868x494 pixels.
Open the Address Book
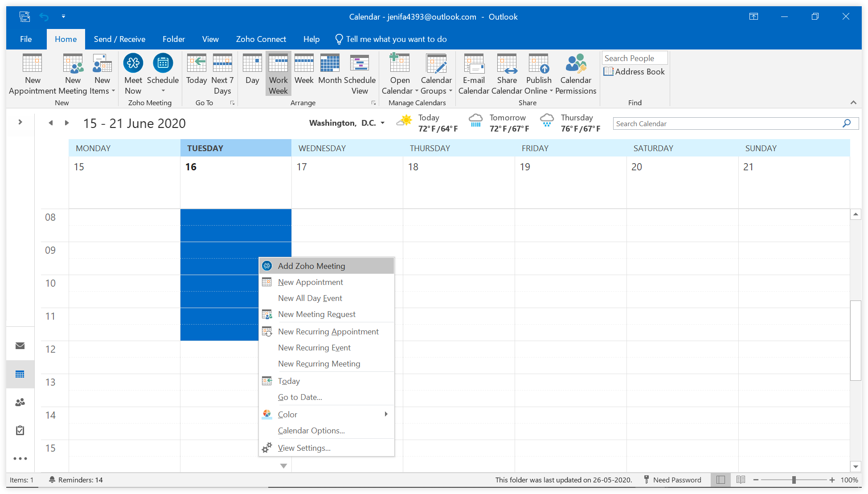click(634, 71)
